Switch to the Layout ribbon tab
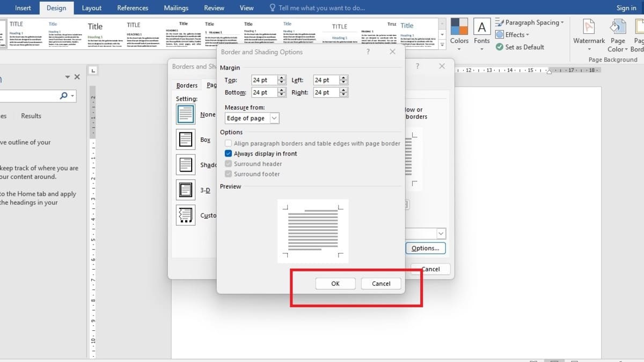Viewport: 644px width, 362px height. tap(92, 8)
